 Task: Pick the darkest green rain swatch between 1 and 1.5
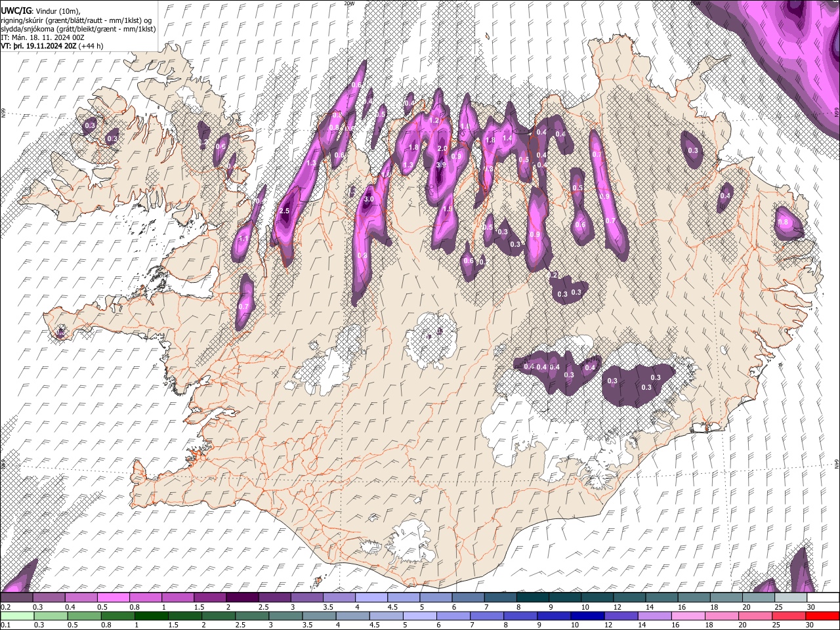point(151,616)
